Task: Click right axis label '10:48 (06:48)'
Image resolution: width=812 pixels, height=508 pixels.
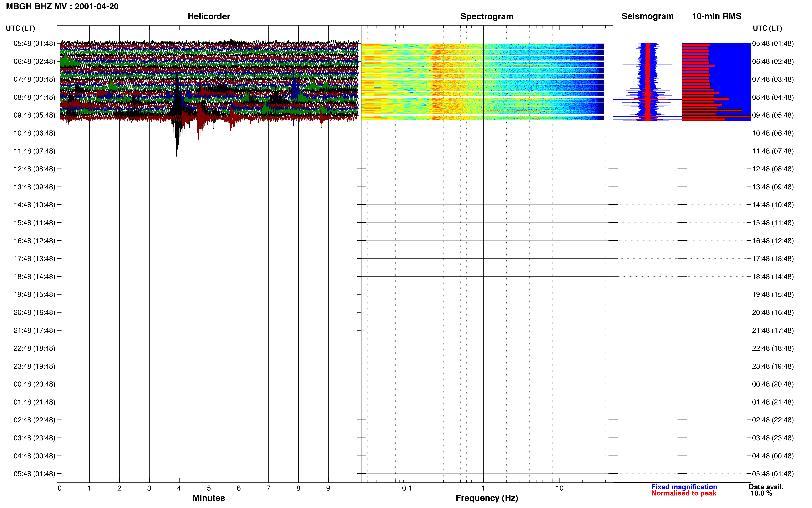Action: tap(773, 133)
